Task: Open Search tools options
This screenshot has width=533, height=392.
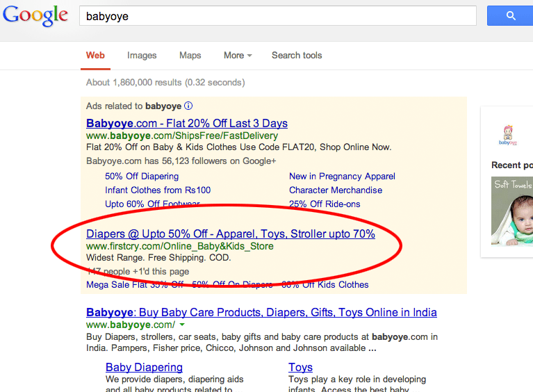Action: click(297, 56)
